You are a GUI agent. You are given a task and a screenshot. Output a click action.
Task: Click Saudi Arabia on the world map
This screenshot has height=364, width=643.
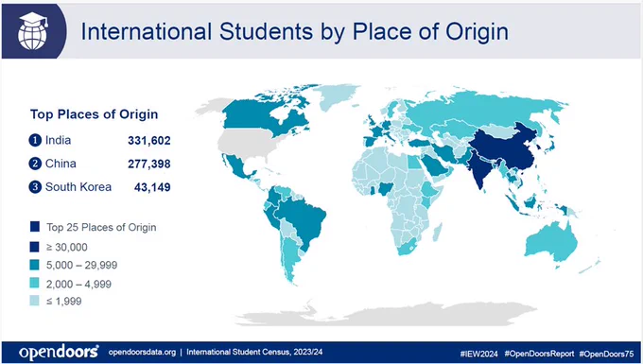435,165
